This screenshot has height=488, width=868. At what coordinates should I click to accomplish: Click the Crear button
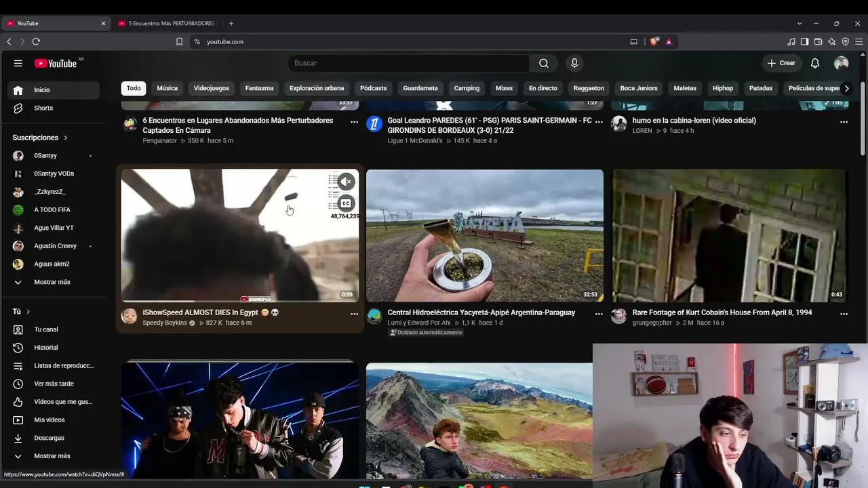[x=781, y=63]
